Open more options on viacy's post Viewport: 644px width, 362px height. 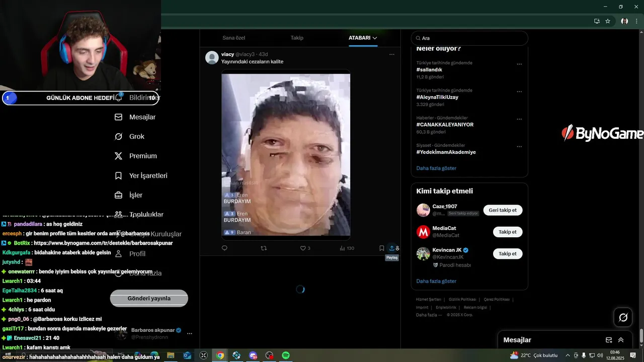pyautogui.click(x=392, y=54)
